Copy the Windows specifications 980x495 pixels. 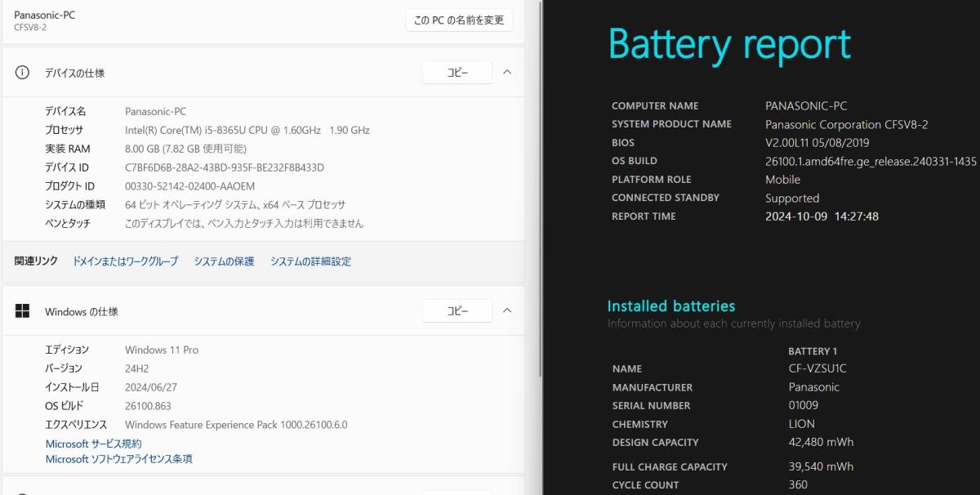pyautogui.click(x=457, y=310)
